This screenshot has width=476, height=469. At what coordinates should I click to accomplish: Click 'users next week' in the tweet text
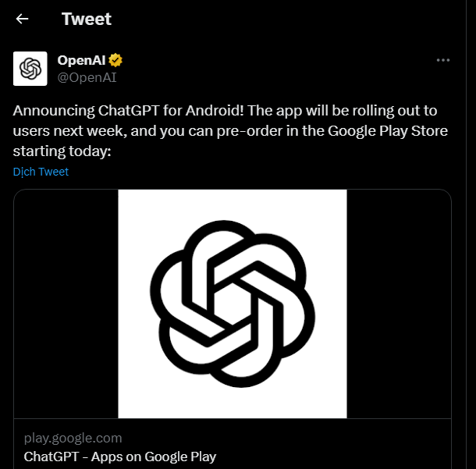point(64,130)
